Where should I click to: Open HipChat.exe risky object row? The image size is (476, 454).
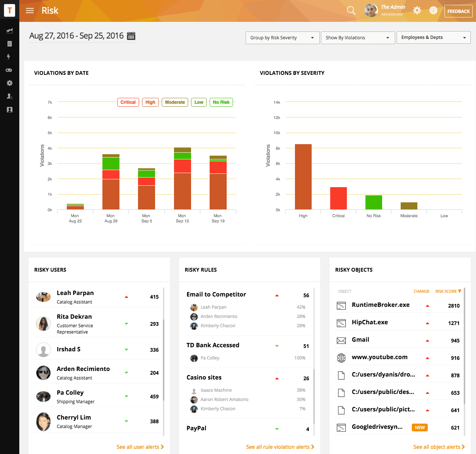click(x=398, y=323)
